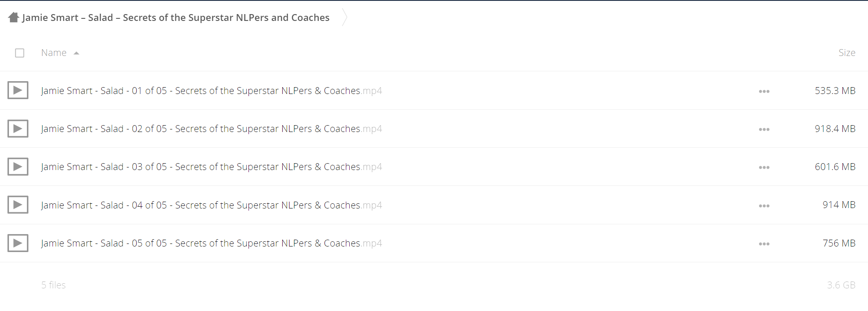Click the video play icon for file 01 of 05
This screenshot has height=311, width=868.
point(18,90)
